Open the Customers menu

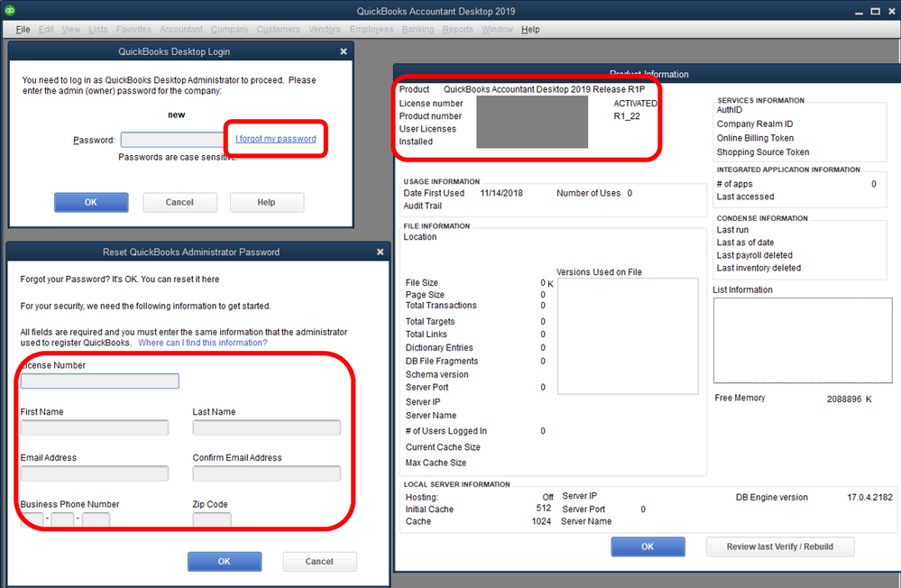click(x=278, y=30)
